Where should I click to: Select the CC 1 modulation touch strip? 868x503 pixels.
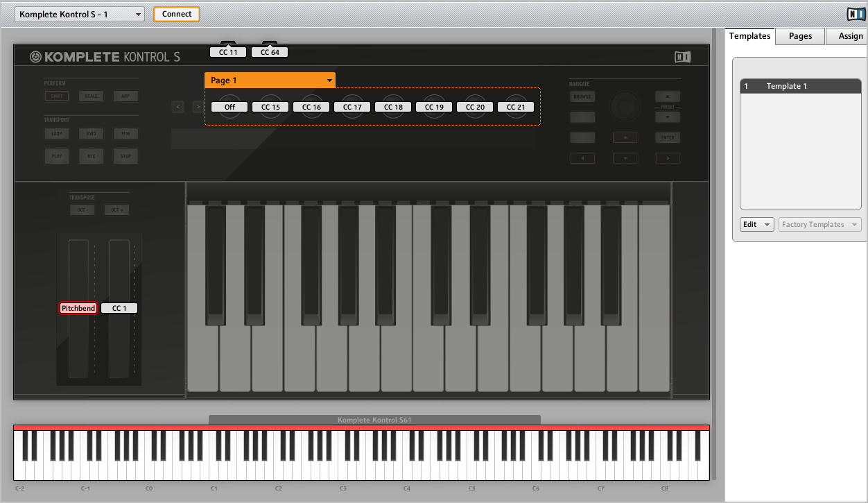(119, 308)
